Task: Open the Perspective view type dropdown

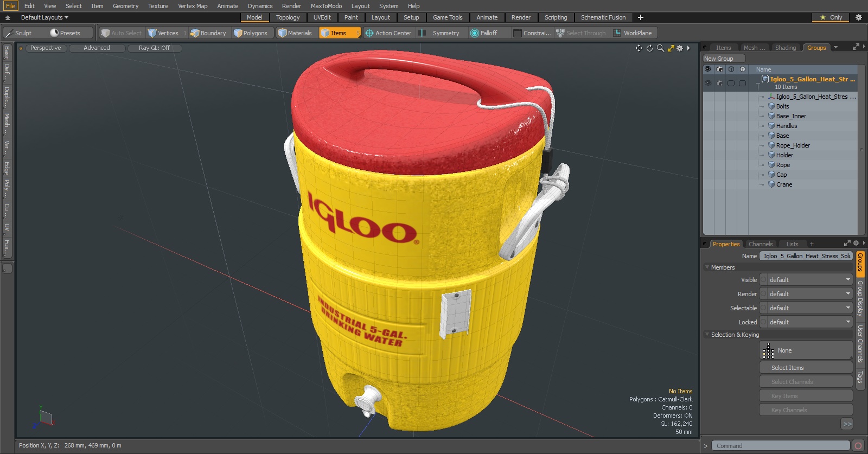Action: click(x=46, y=48)
